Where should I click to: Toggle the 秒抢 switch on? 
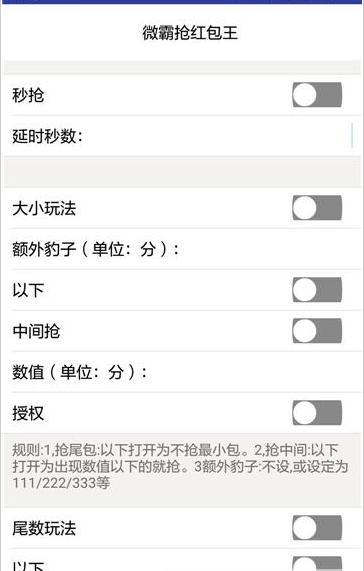click(x=317, y=95)
